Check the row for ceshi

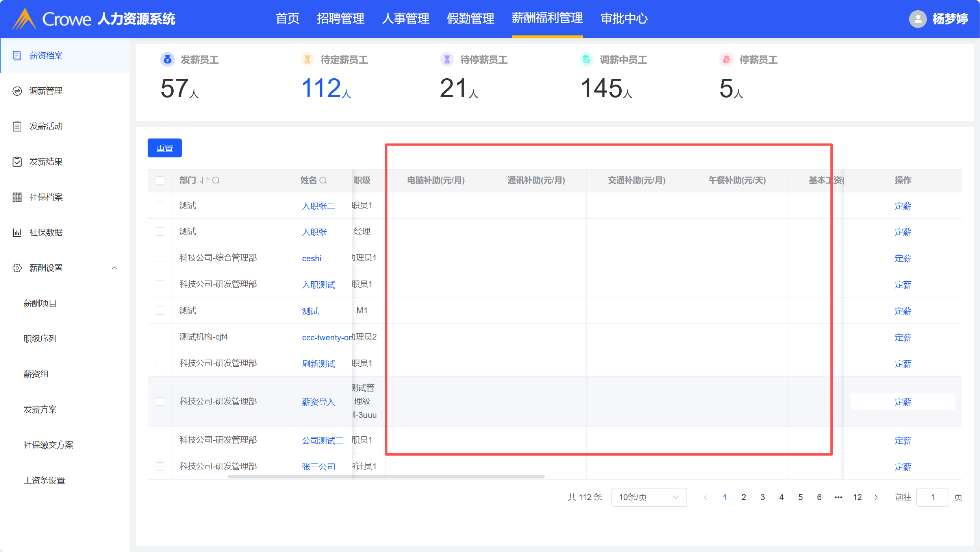pyautogui.click(x=160, y=258)
